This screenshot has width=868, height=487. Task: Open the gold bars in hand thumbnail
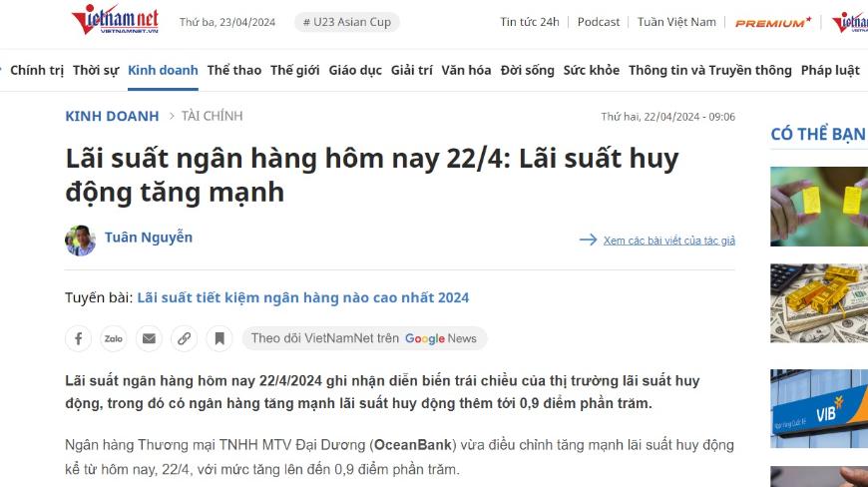(819, 207)
